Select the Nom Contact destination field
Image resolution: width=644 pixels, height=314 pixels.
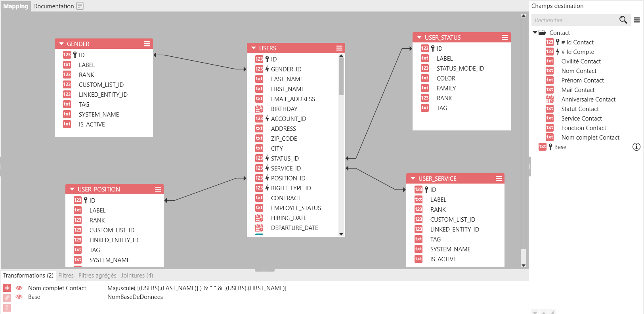coord(579,71)
